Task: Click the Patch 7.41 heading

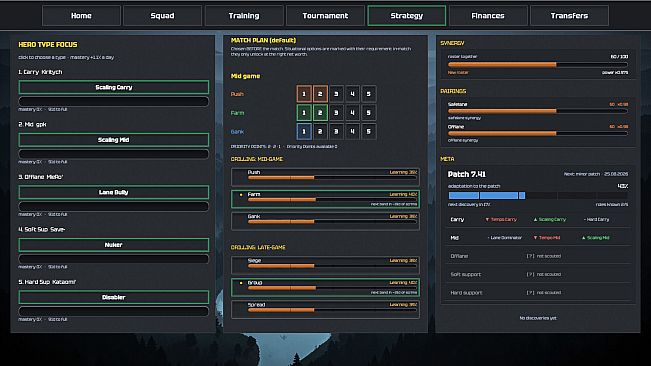Action: pos(467,174)
